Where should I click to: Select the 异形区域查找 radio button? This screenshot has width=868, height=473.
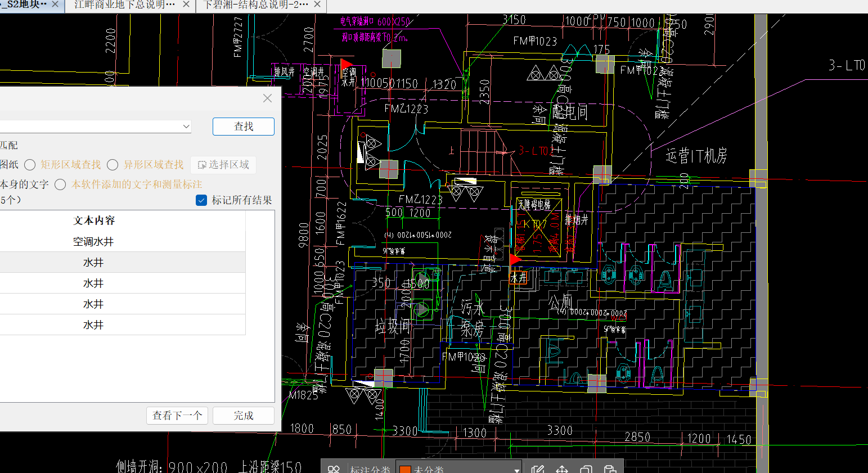coord(113,165)
